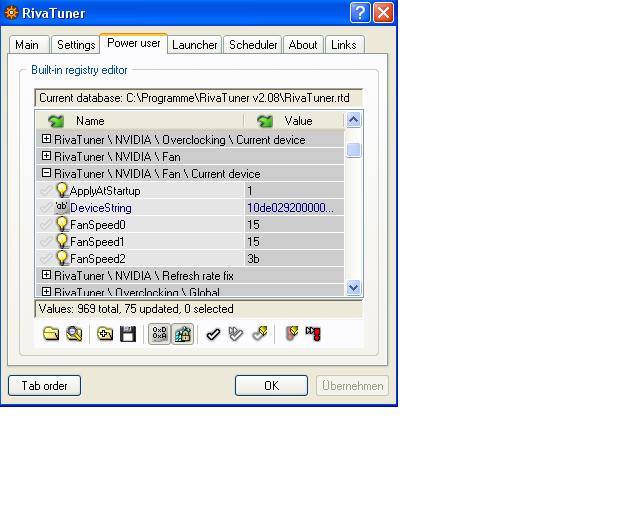Click the Name column header
The width and height of the screenshot is (640, 512).
140,121
